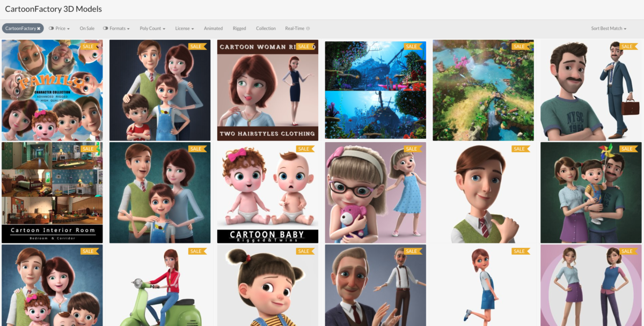Enable the Real-Time filter
644x326 pixels.
294,28
